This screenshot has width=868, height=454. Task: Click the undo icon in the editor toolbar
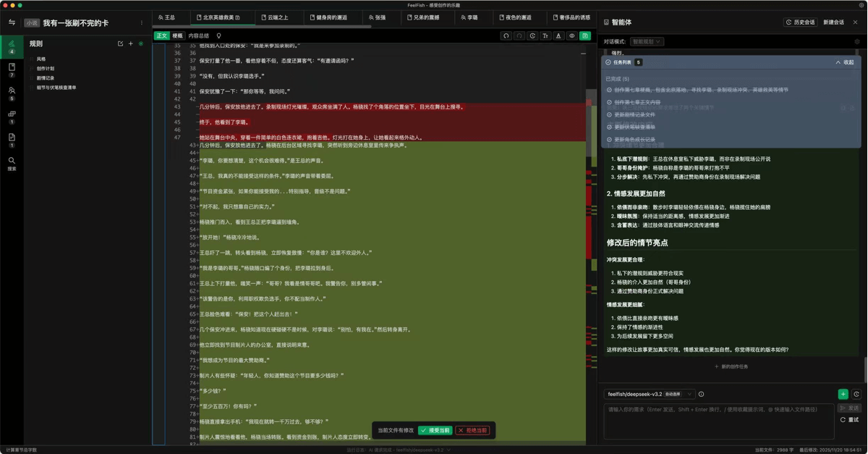(x=506, y=35)
